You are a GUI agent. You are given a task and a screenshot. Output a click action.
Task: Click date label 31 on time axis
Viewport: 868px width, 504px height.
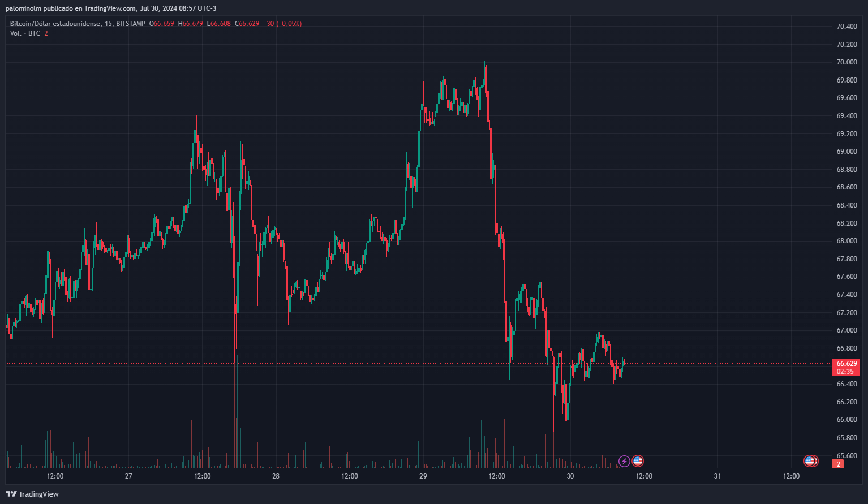[x=717, y=476]
